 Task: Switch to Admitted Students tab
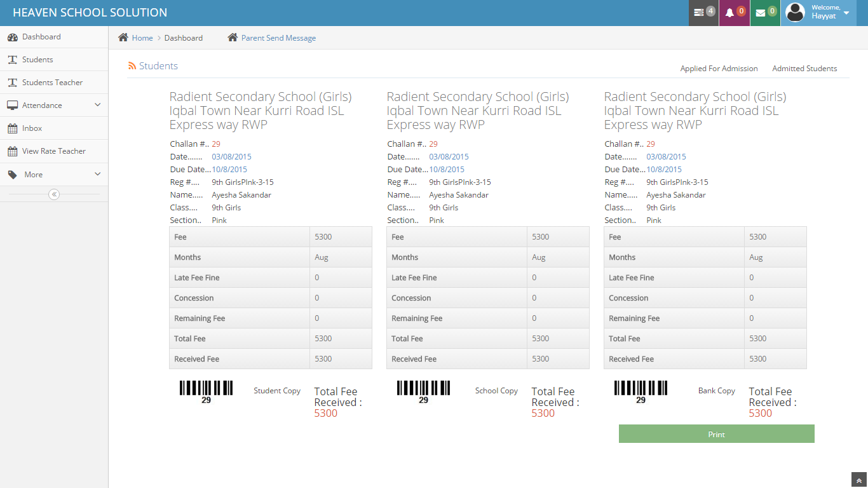coord(804,69)
